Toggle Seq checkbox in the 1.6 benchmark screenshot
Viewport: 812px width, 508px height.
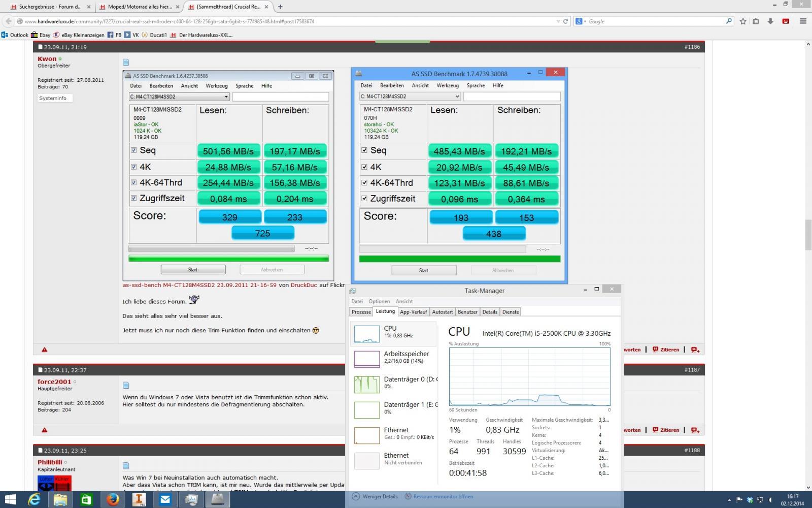pos(134,150)
